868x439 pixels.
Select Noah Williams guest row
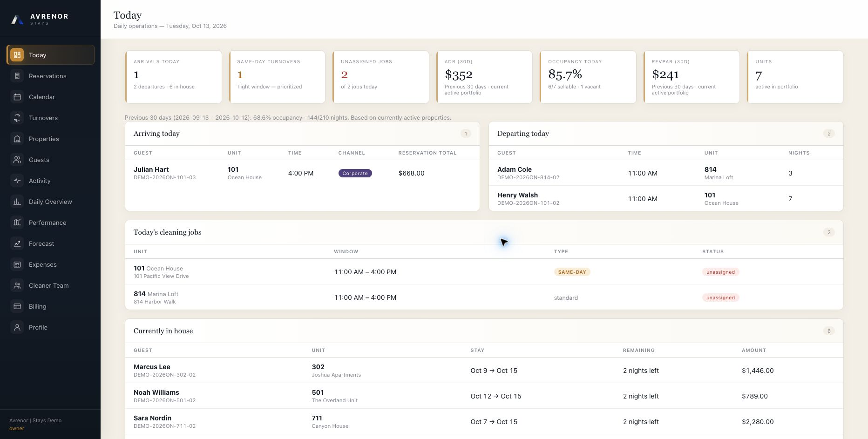tap(484, 396)
